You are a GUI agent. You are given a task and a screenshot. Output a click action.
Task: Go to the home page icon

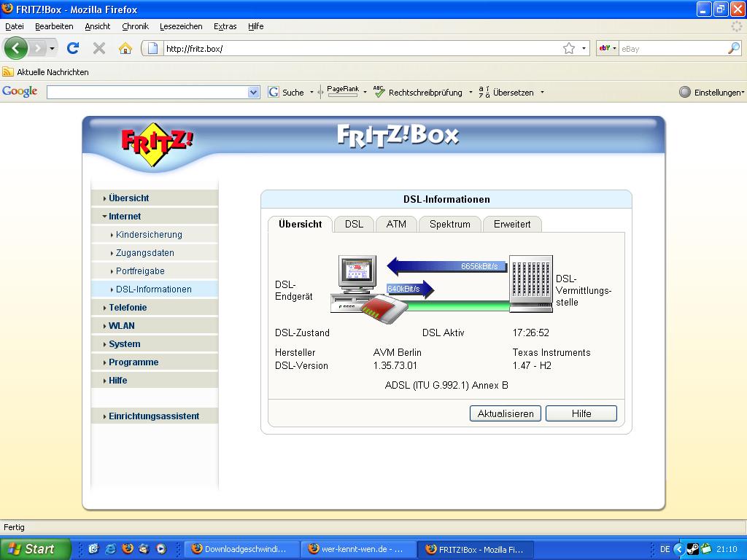click(x=125, y=48)
